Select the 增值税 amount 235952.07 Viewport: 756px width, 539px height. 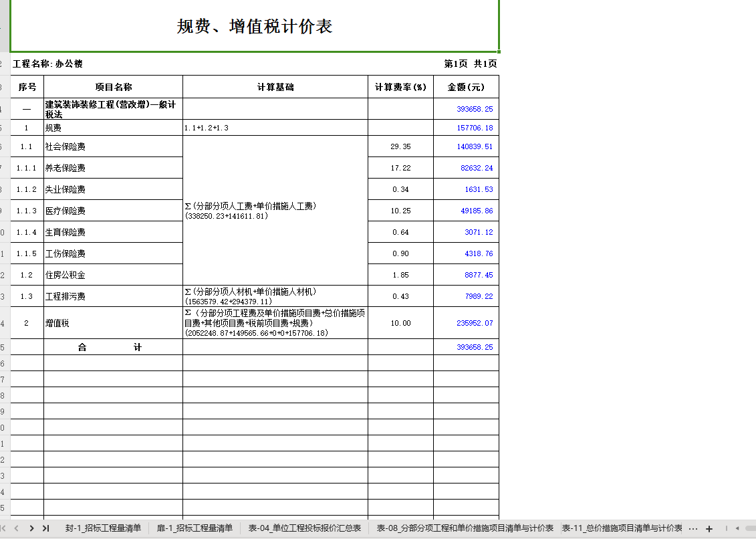[466, 323]
